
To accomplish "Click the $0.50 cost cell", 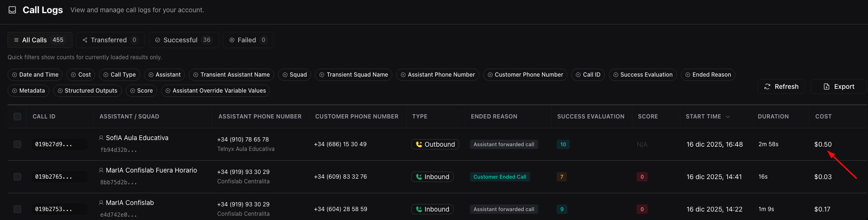I will click(x=823, y=144).
